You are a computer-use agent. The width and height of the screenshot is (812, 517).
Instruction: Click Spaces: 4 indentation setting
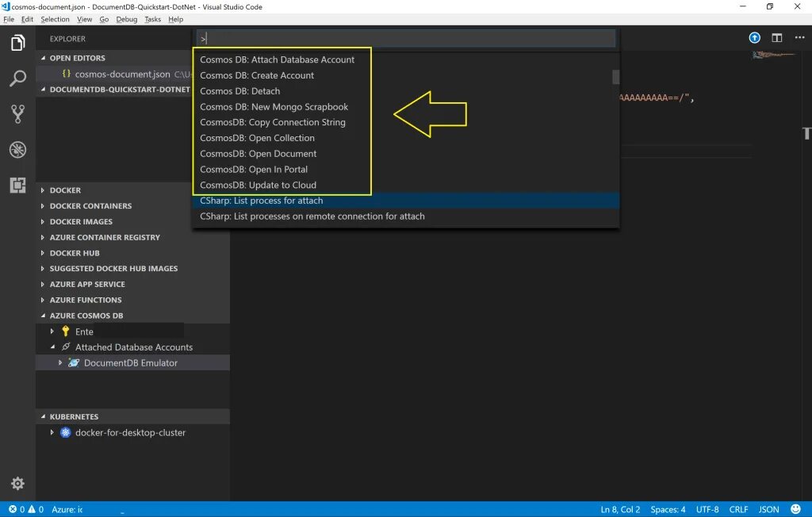[668, 509]
